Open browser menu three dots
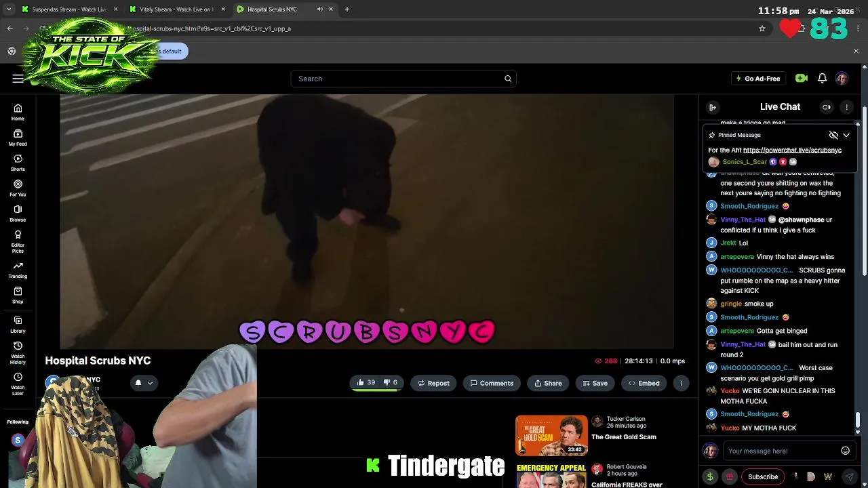Image resolution: width=868 pixels, height=488 pixels. pyautogui.click(x=859, y=28)
